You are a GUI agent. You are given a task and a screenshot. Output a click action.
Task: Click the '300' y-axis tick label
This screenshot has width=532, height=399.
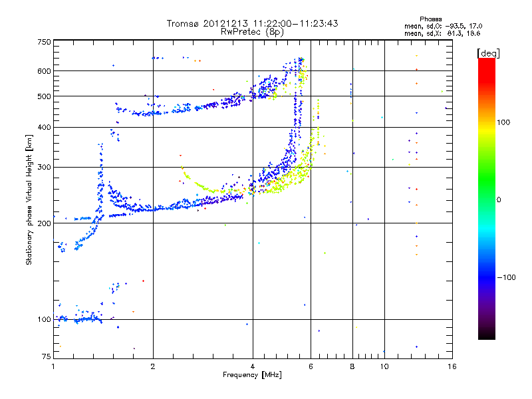pos(44,168)
